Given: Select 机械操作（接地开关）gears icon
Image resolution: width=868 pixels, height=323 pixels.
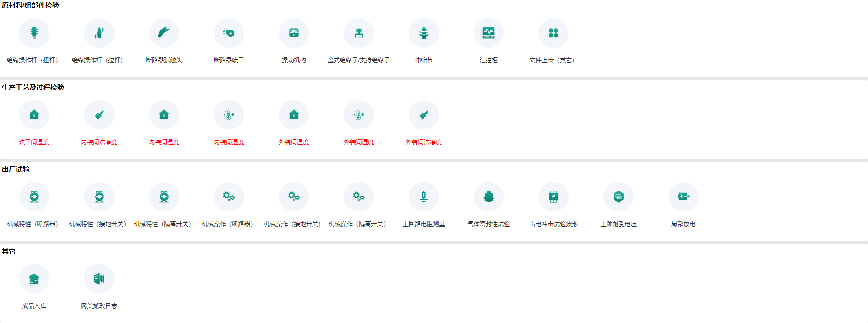Looking at the screenshot, I should coord(294,197).
